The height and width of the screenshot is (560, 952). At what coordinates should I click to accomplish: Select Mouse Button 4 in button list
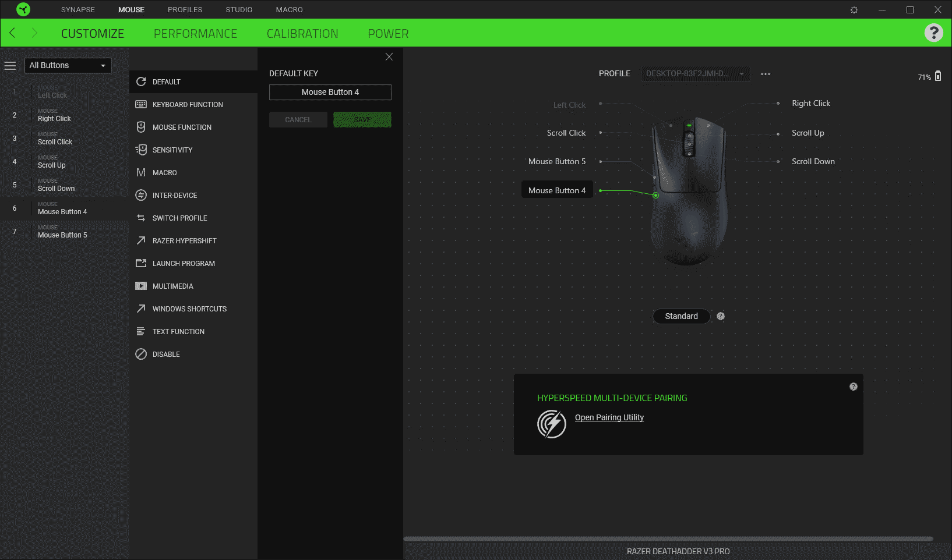coord(65,208)
